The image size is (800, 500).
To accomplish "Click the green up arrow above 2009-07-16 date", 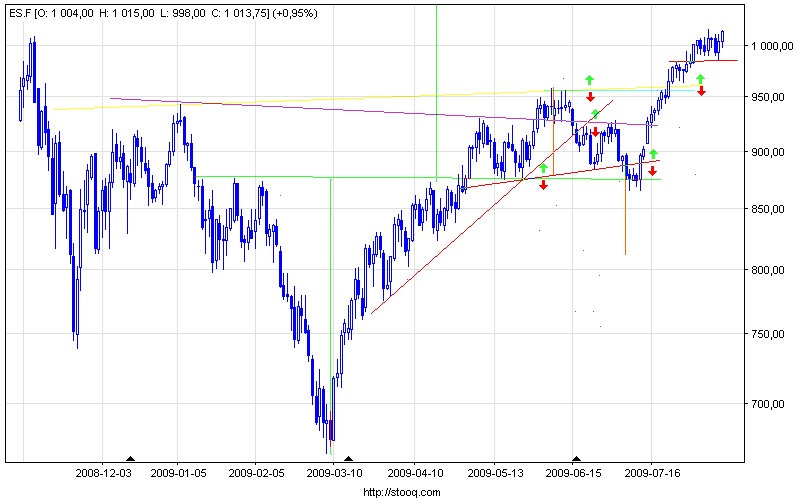I will pos(653,154).
